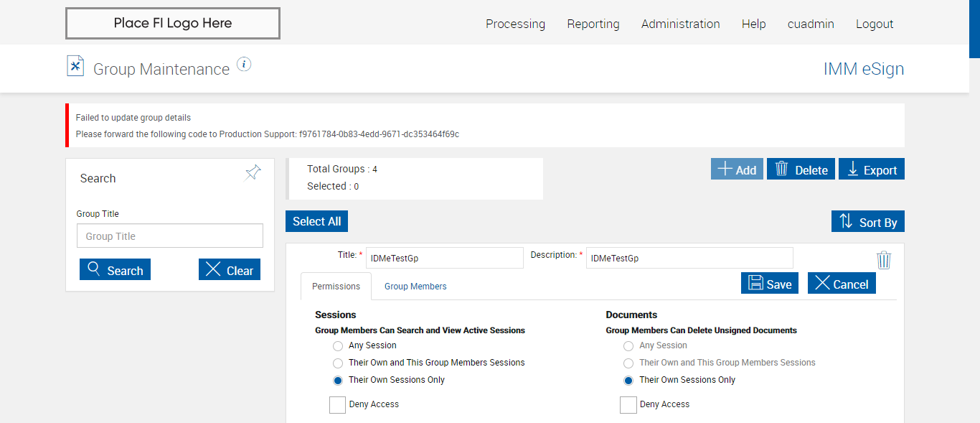Open the Sort By dropdown
Screen dimensions: 980x423
(868, 222)
